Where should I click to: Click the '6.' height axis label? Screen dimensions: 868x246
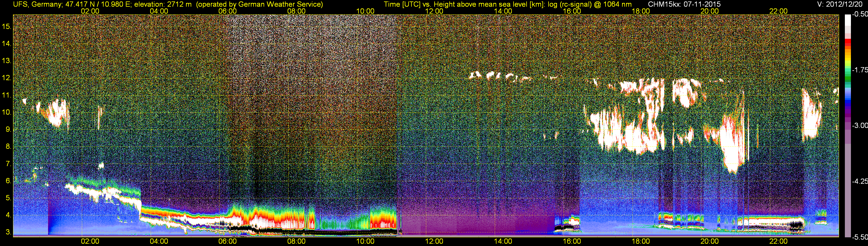pos(9,181)
